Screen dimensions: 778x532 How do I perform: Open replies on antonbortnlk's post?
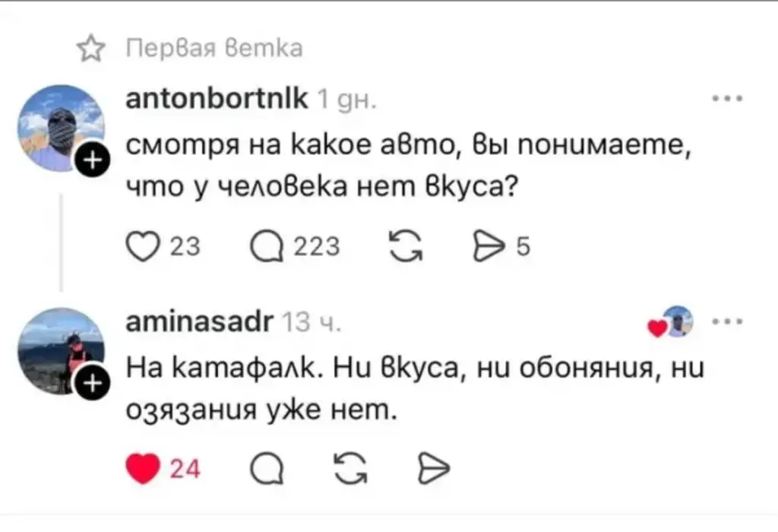coord(266,246)
